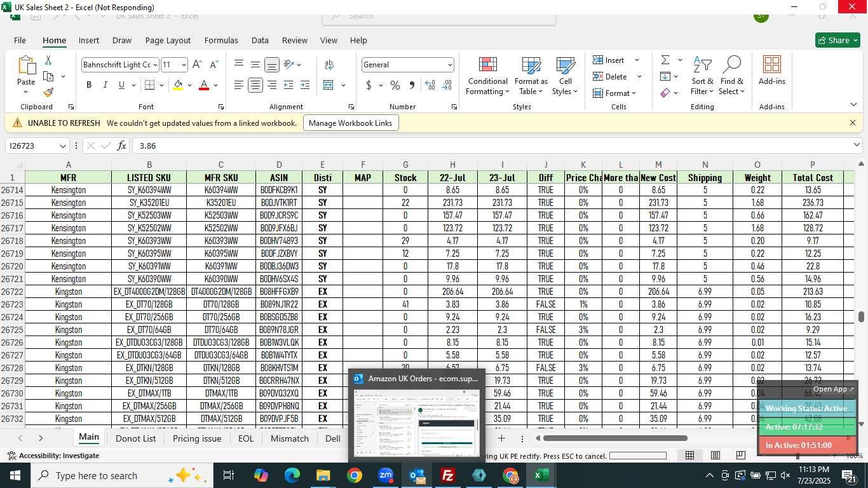Screen dimensions: 868x488
Task: Decrease font size with smaller A
Action: (x=214, y=65)
